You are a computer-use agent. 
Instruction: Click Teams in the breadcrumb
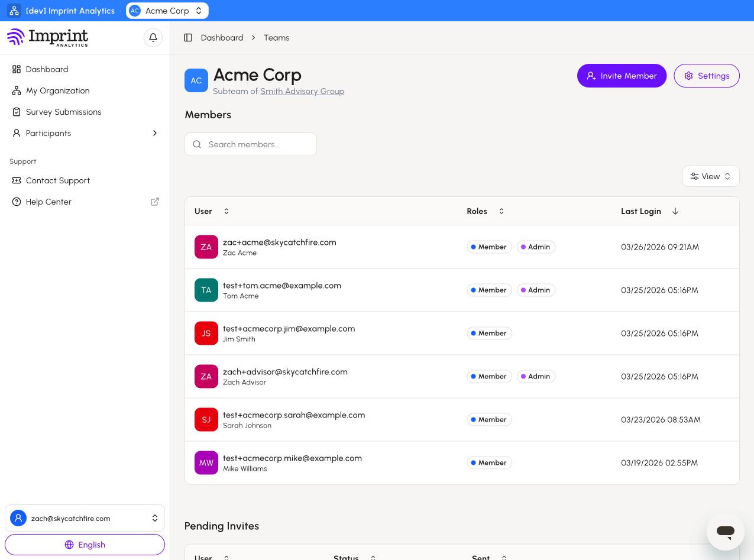pyautogui.click(x=276, y=38)
